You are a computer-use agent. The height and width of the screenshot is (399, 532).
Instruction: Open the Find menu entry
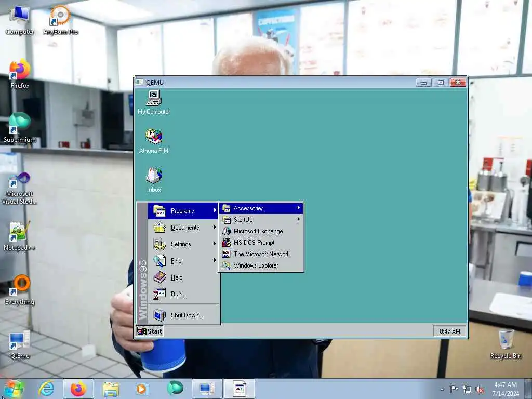pyautogui.click(x=183, y=261)
